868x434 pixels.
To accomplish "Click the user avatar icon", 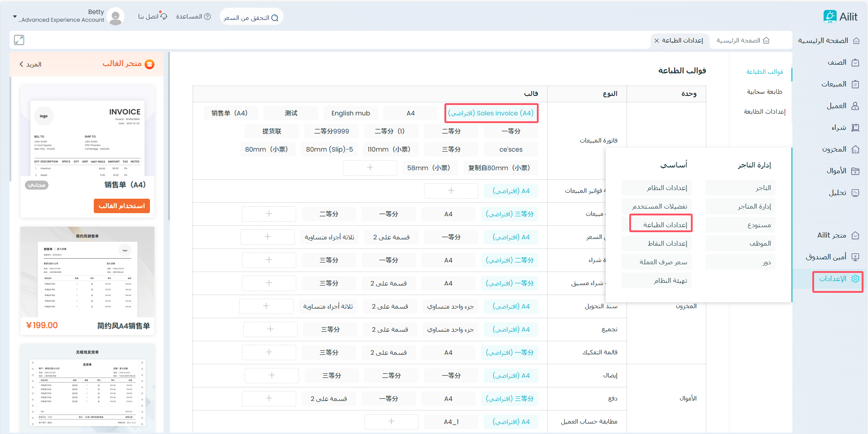I will [x=116, y=17].
